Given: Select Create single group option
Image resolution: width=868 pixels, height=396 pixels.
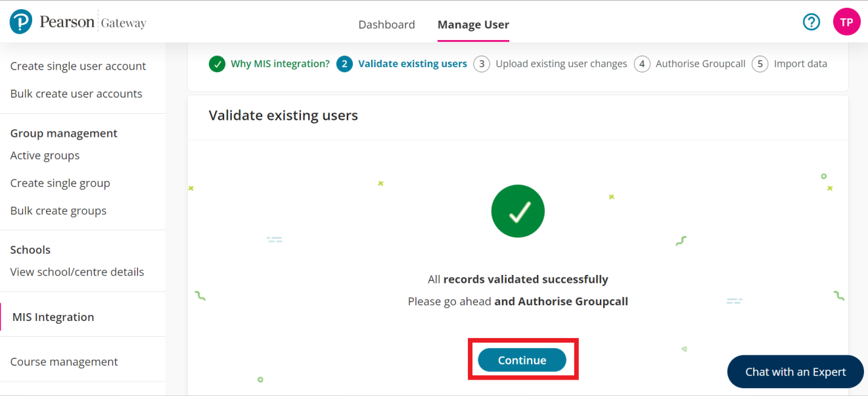Looking at the screenshot, I should pos(60,183).
